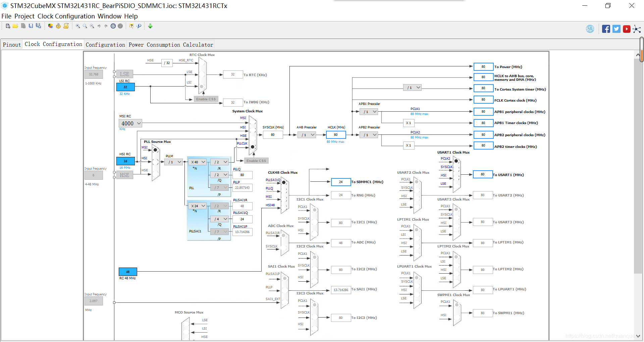Open the PLL X 40 multiplier dropdown
644x342 pixels.
pos(197,162)
